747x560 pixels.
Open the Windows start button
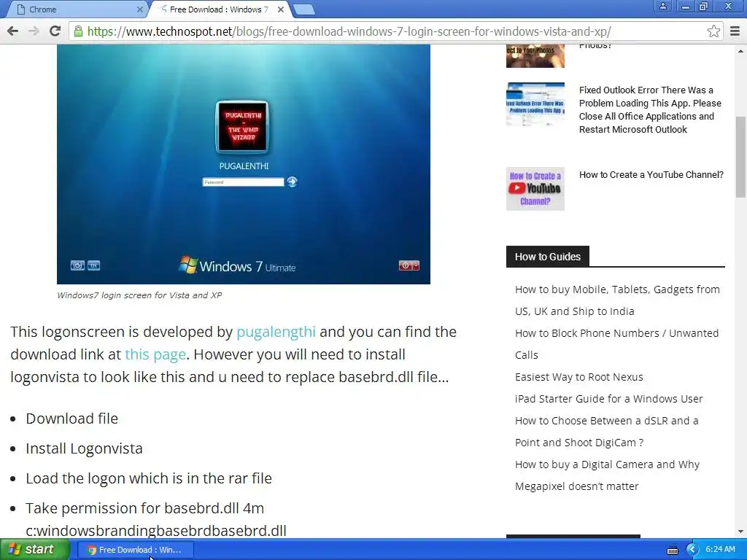(x=35, y=550)
